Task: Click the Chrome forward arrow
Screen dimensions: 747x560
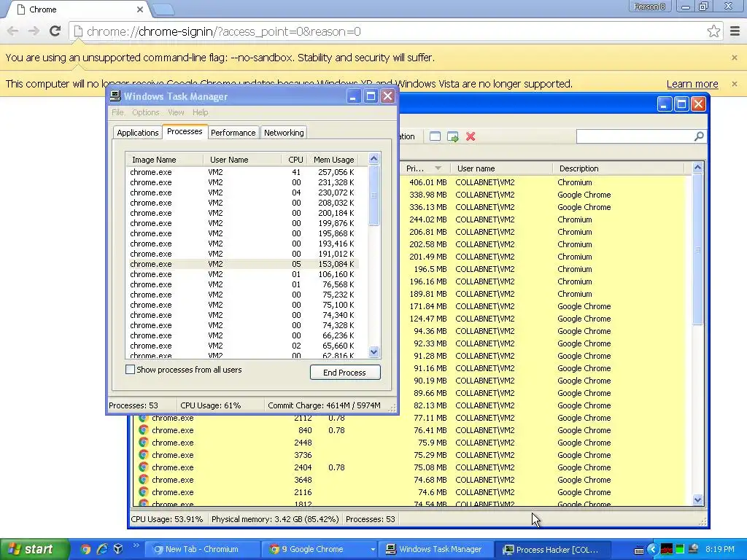Action: (34, 31)
